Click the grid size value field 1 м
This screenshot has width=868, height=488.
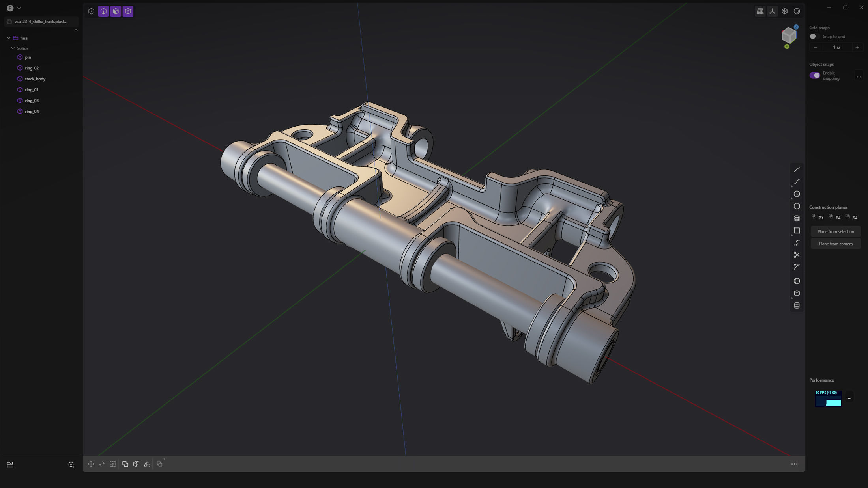pyautogui.click(x=836, y=47)
